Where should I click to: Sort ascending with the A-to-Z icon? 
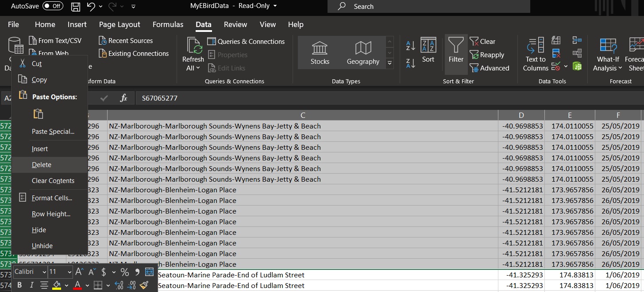pos(410,45)
